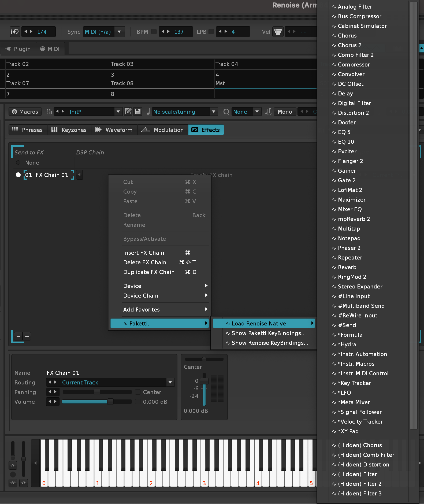
Task: Open the Routing Current Track dropdown
Action: click(170, 382)
